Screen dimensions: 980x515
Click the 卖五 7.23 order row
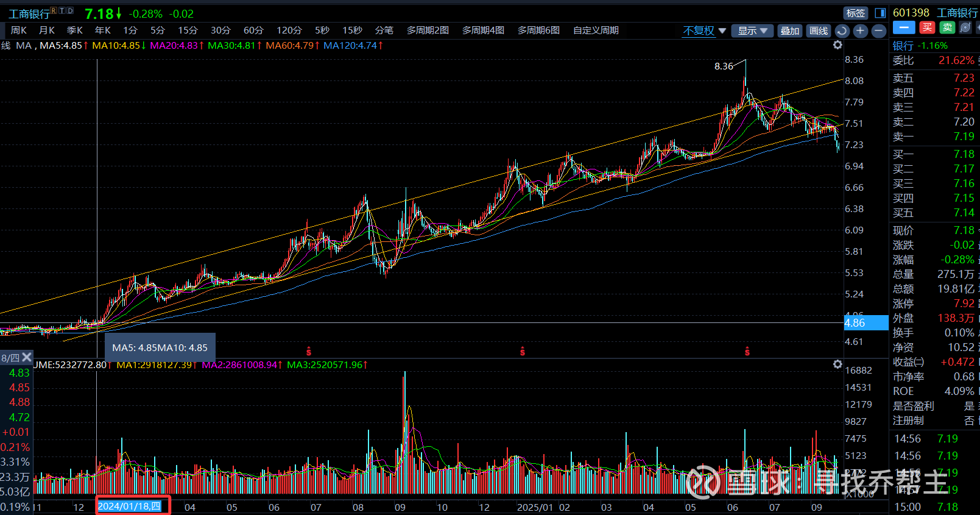click(934, 78)
